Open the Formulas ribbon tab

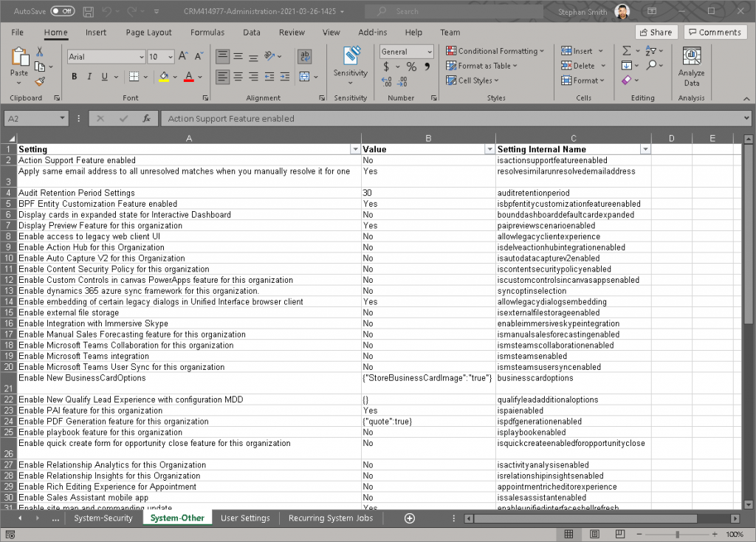point(207,32)
